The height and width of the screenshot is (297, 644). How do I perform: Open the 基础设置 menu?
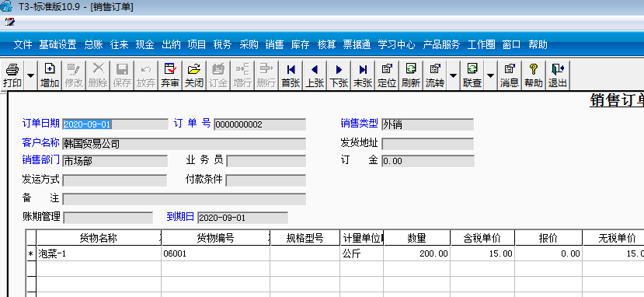click(58, 45)
